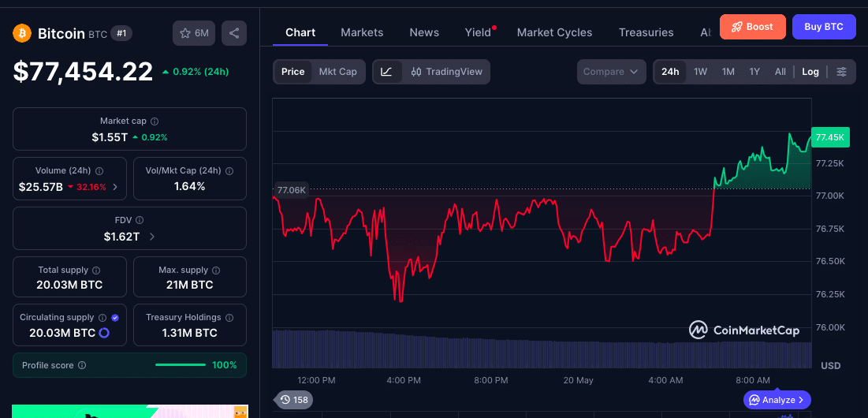Click the 77.45K current price label

(x=830, y=137)
